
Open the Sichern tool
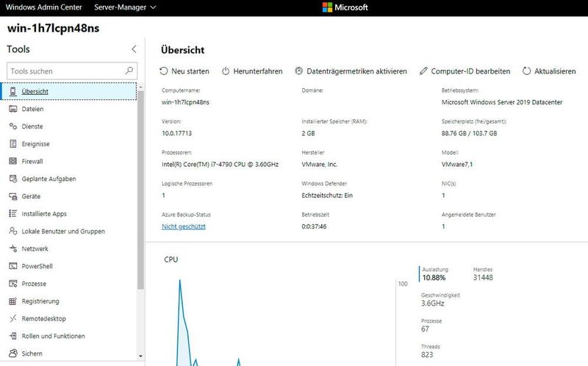click(x=69, y=354)
